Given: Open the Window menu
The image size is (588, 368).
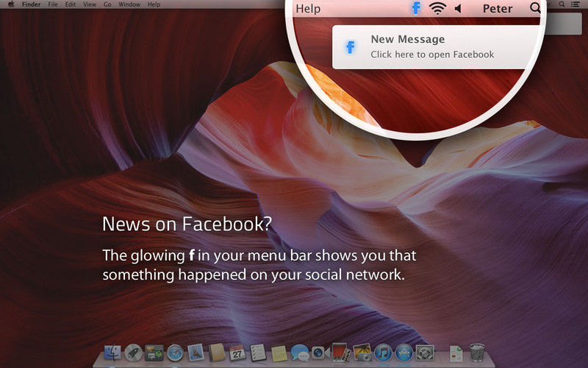Looking at the screenshot, I should click(129, 4).
